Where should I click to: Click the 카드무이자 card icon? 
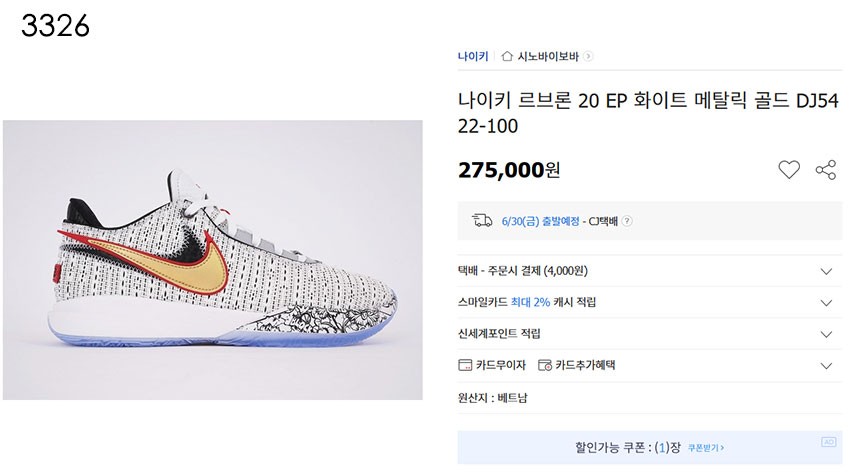click(x=465, y=365)
